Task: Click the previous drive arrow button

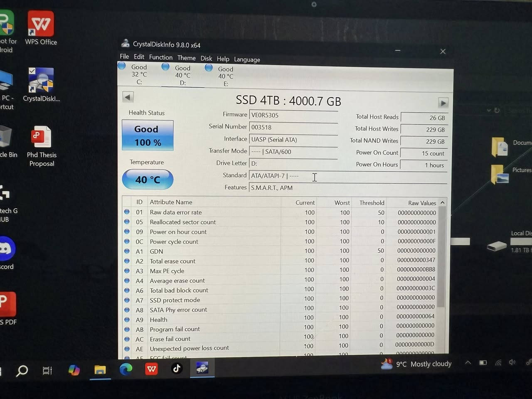Action: [x=128, y=96]
